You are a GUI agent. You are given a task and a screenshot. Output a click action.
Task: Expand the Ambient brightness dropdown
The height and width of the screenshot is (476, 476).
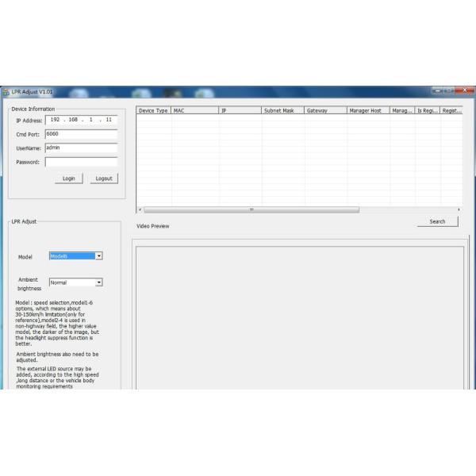tap(99, 282)
